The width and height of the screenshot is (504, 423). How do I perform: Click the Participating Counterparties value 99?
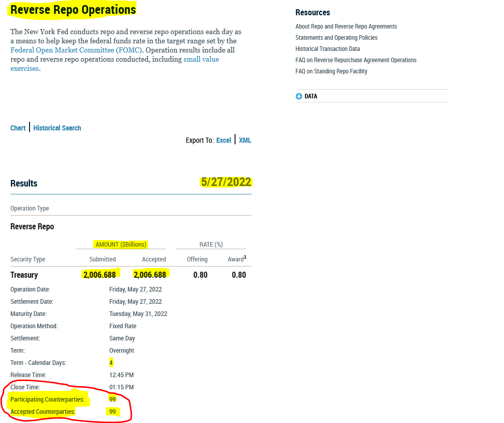click(x=113, y=400)
